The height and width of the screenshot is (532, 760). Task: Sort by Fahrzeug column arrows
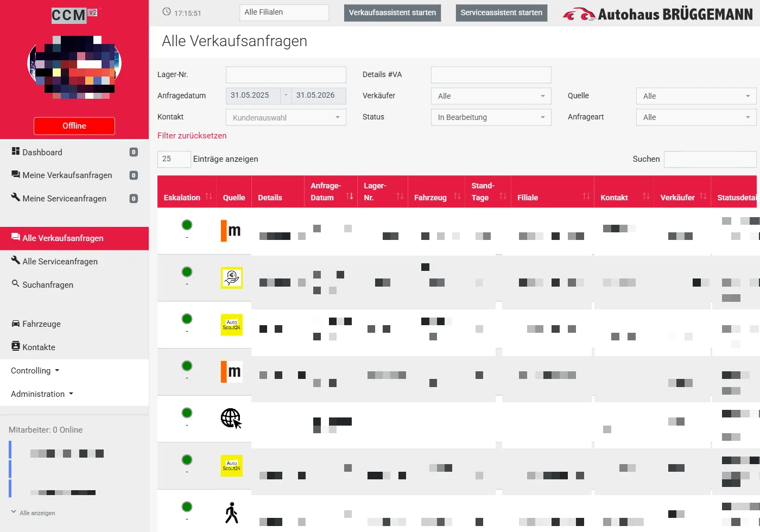click(x=457, y=197)
